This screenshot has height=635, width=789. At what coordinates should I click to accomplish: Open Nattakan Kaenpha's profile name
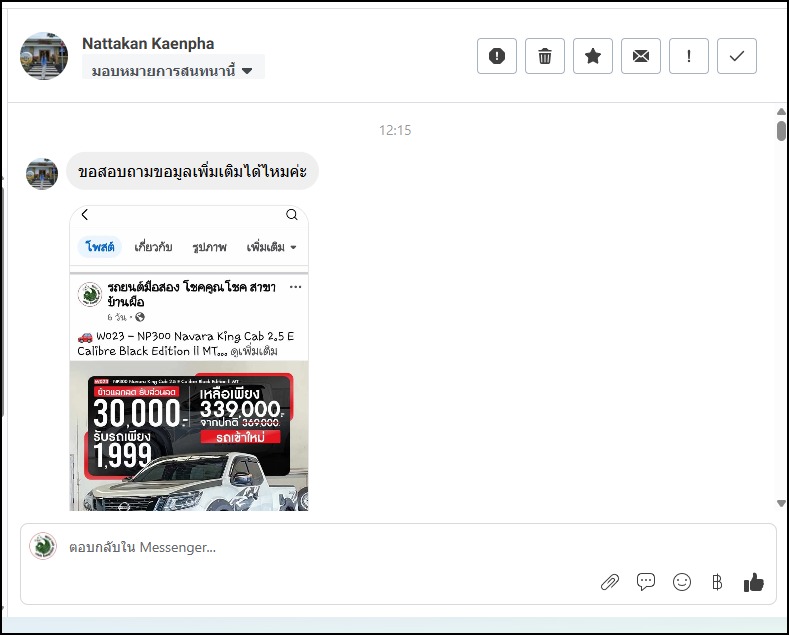[148, 43]
